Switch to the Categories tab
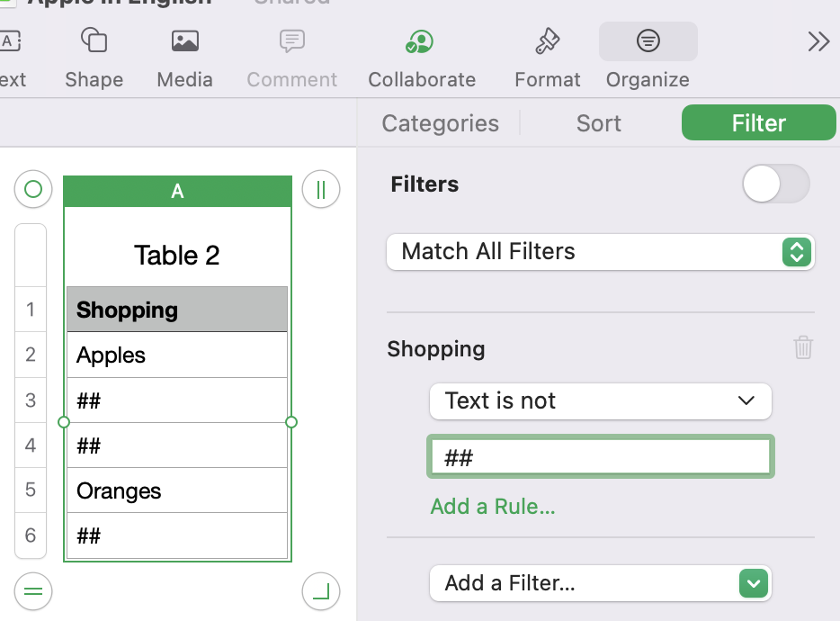 click(440, 123)
